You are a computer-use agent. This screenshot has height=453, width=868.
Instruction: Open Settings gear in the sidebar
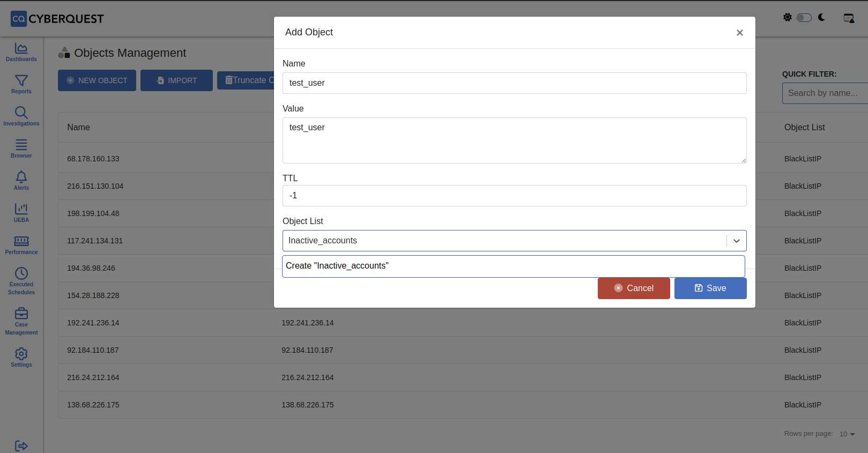pyautogui.click(x=21, y=358)
